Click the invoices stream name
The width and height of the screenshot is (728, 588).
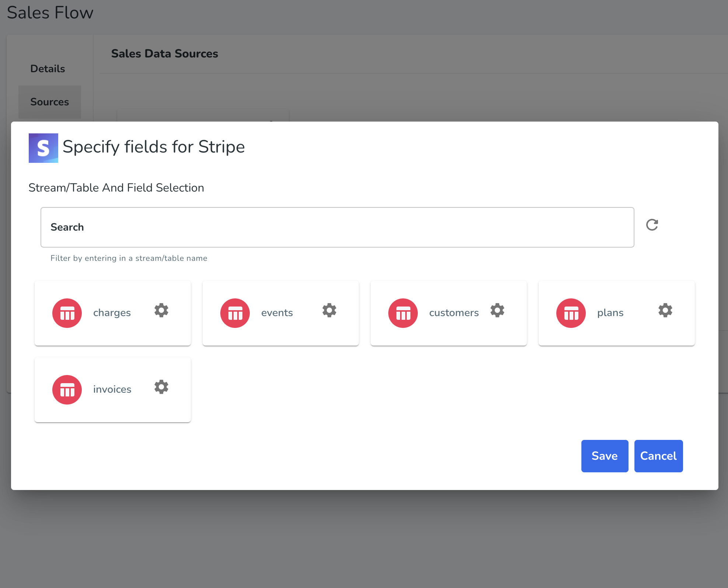click(x=112, y=389)
